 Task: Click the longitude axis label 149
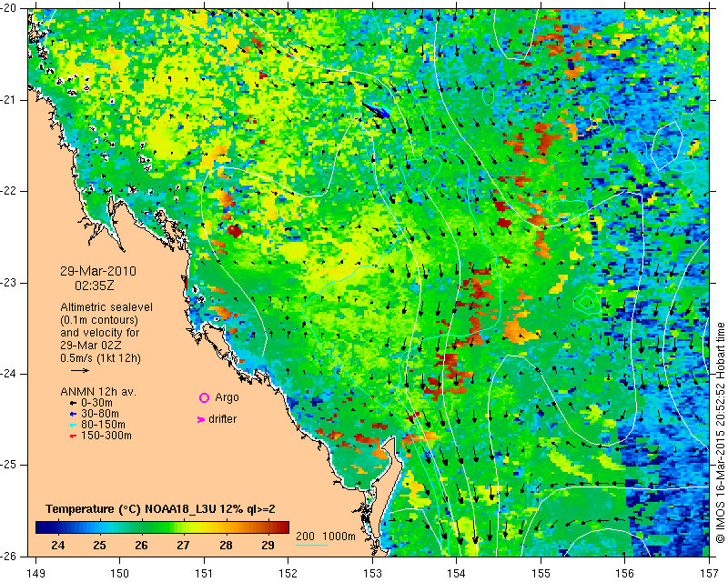[x=36, y=574]
